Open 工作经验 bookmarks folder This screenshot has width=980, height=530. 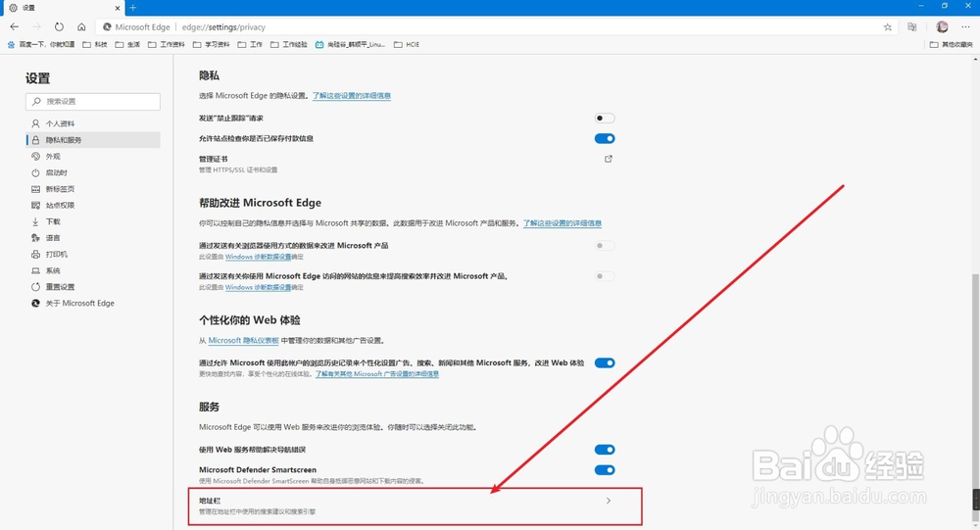[289, 44]
